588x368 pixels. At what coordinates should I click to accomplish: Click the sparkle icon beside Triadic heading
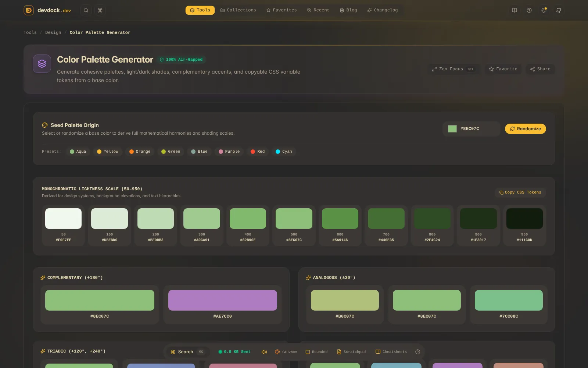pyautogui.click(x=43, y=351)
